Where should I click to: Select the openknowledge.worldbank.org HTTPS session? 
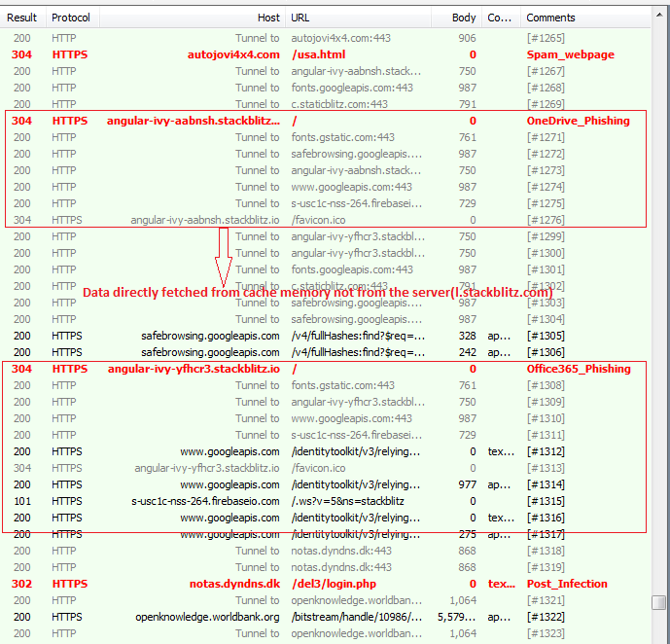[207, 617]
